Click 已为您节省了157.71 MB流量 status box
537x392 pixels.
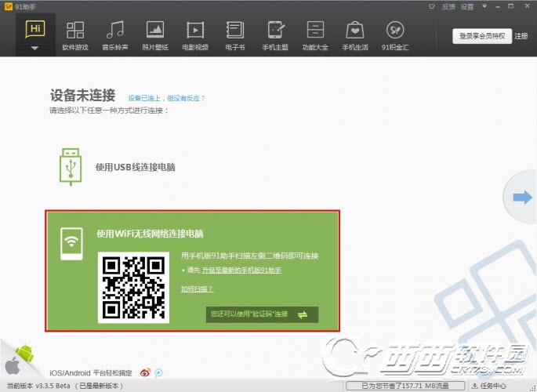[405, 386]
